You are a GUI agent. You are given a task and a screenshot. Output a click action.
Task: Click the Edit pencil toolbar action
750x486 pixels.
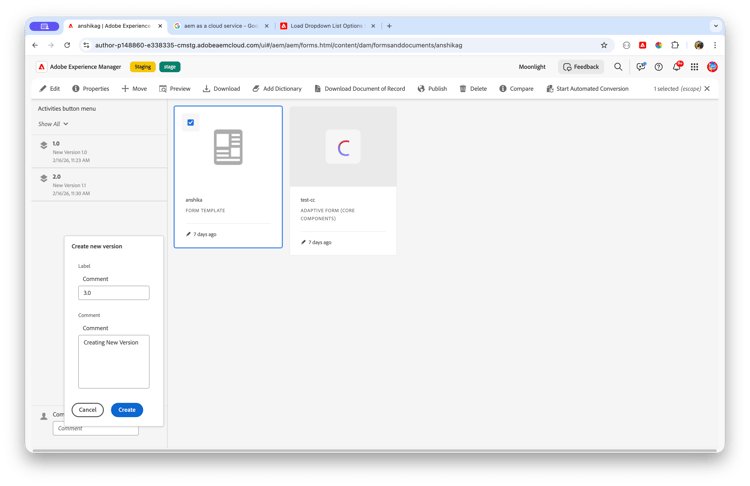point(50,88)
